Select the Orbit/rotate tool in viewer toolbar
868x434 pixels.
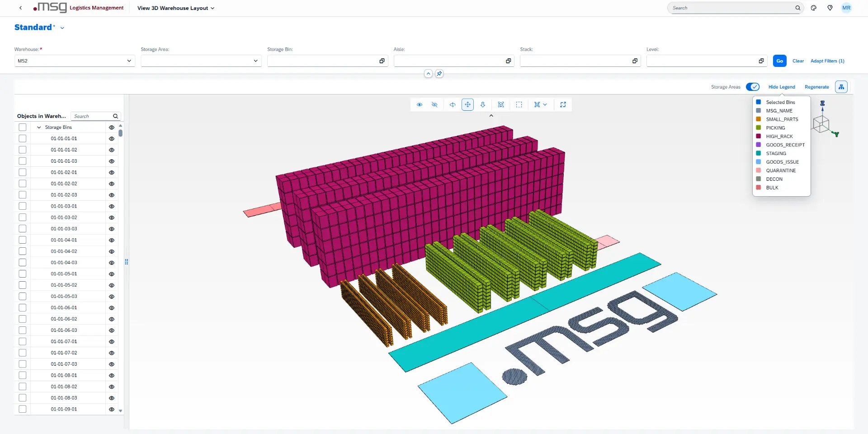click(x=453, y=104)
